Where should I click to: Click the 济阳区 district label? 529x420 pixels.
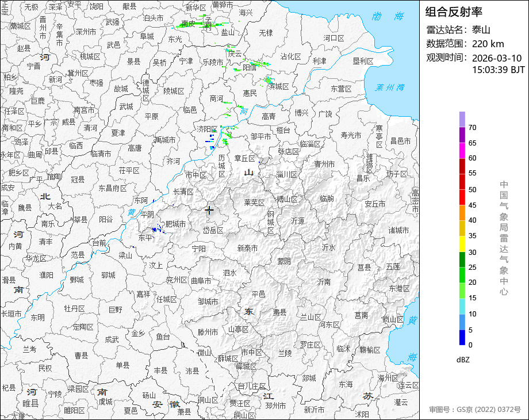(x=207, y=129)
